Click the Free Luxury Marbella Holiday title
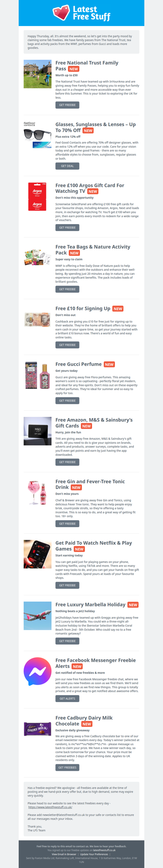163x868 pixels. coord(90,604)
